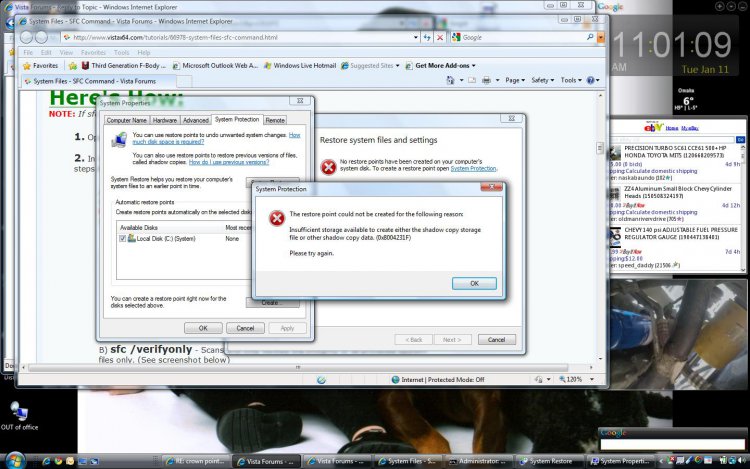Image resolution: width=750 pixels, height=469 pixels.
Task: Open the command bar Tools dropdown
Action: pyautogui.click(x=571, y=80)
